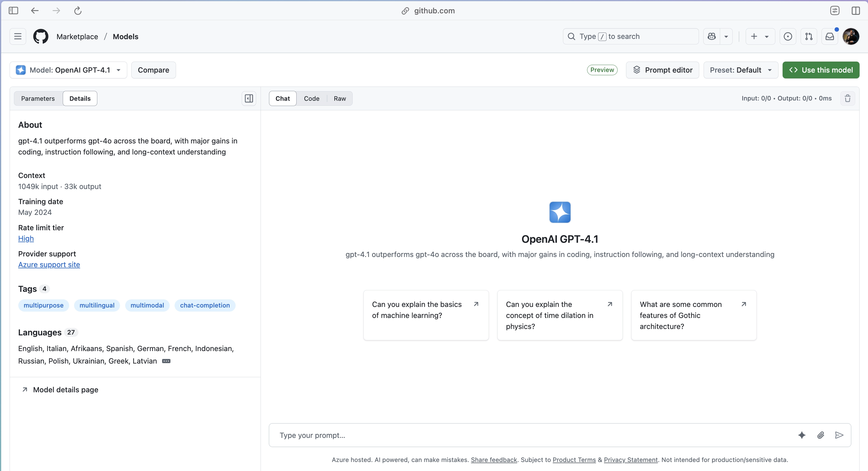This screenshot has height=471, width=868.
Task: View pull requests icon in header
Action: click(x=809, y=36)
